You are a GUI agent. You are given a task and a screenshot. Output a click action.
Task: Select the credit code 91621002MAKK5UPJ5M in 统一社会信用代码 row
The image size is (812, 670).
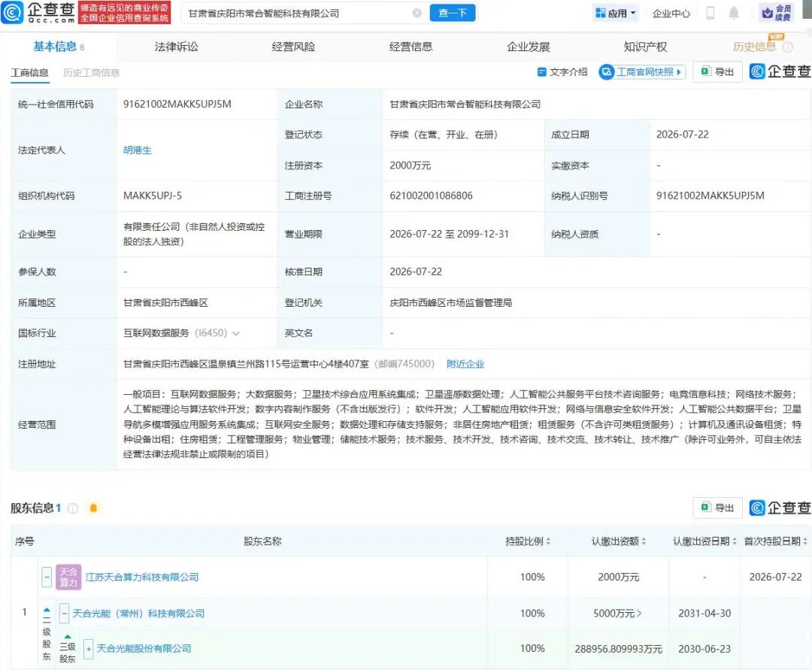pyautogui.click(x=177, y=104)
